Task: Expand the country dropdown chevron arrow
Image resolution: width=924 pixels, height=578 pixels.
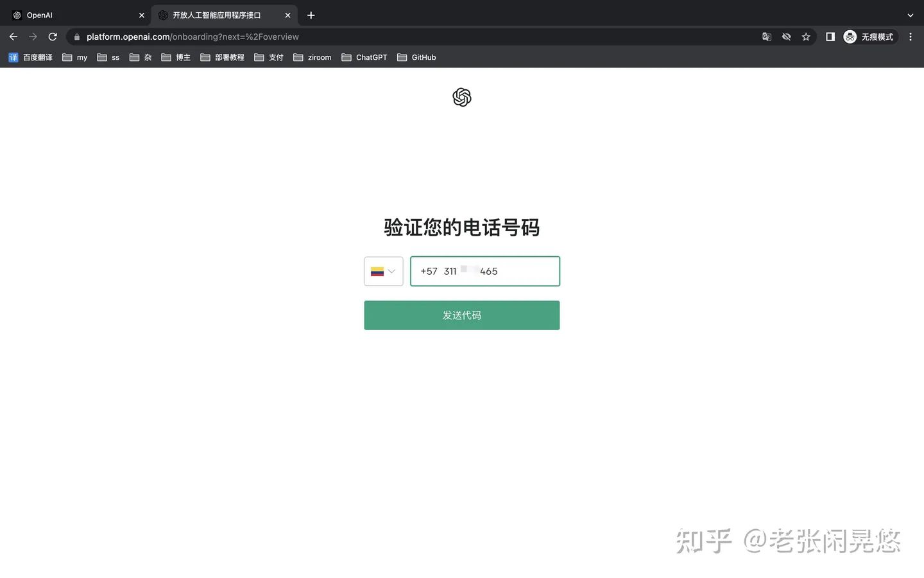Action: pos(391,271)
